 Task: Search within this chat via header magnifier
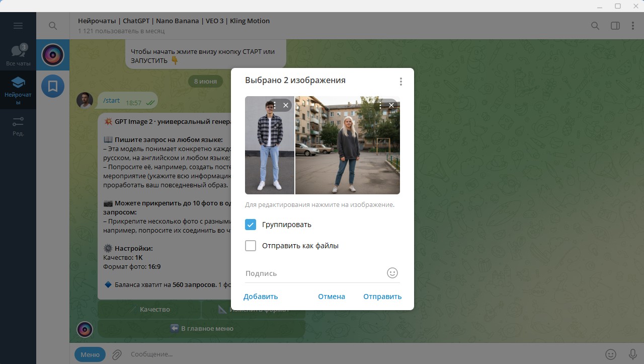click(595, 26)
